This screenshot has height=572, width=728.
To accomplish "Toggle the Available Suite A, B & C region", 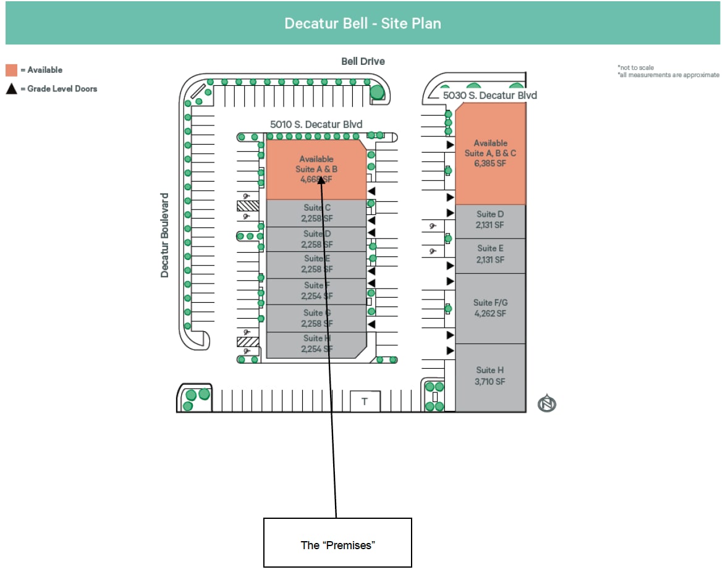I will [x=490, y=153].
